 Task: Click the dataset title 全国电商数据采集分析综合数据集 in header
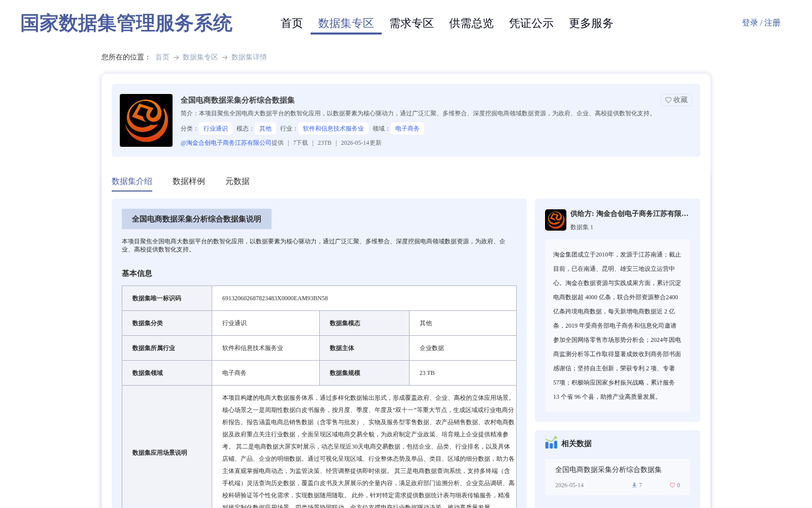click(x=238, y=100)
